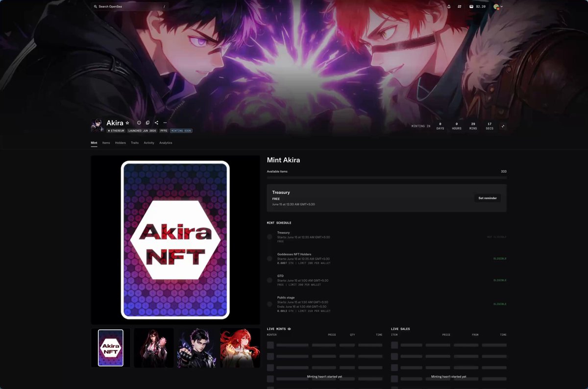Screen dimensions: 588x389
Task: Click PRICE column in Live Mints
Action: (x=332, y=335)
